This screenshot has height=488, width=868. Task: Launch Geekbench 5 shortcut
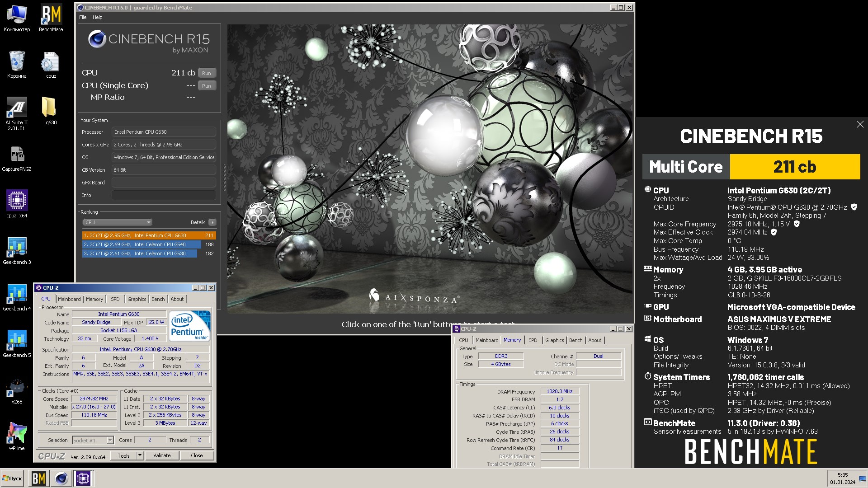17,343
